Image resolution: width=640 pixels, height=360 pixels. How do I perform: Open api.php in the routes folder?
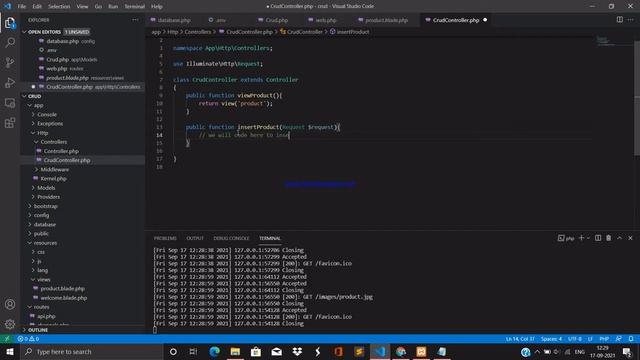coord(46,316)
